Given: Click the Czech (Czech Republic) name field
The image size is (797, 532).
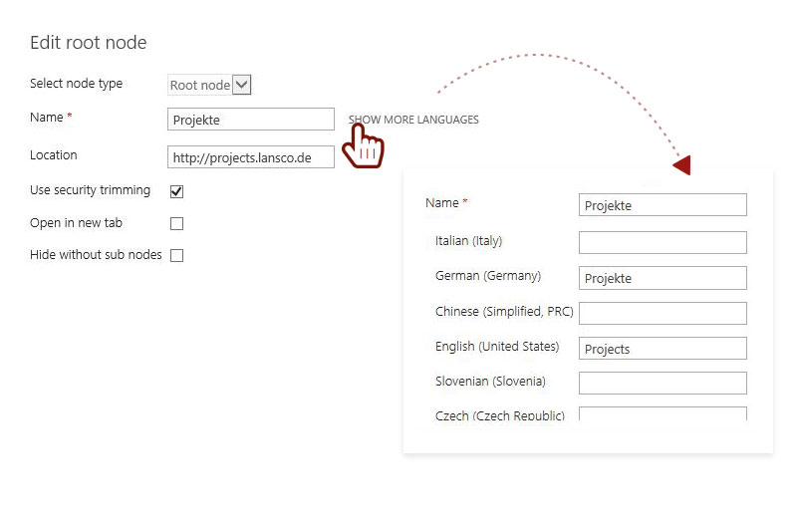Looking at the screenshot, I should [663, 413].
